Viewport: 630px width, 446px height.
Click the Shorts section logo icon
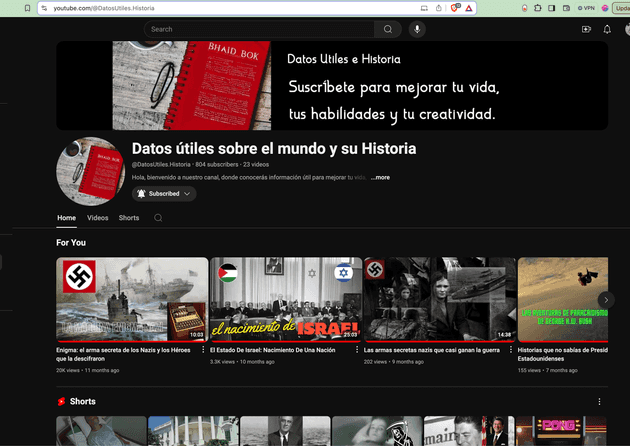[61, 401]
